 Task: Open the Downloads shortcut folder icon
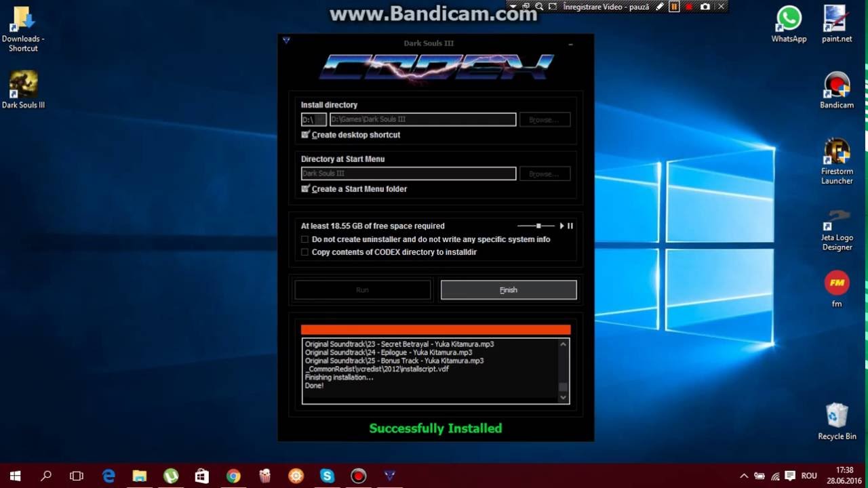pyautogui.click(x=23, y=28)
